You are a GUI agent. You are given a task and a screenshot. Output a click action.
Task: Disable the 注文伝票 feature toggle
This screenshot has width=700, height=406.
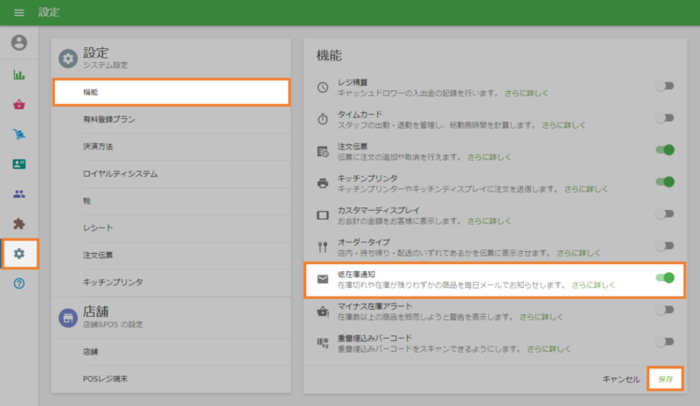coord(664,150)
